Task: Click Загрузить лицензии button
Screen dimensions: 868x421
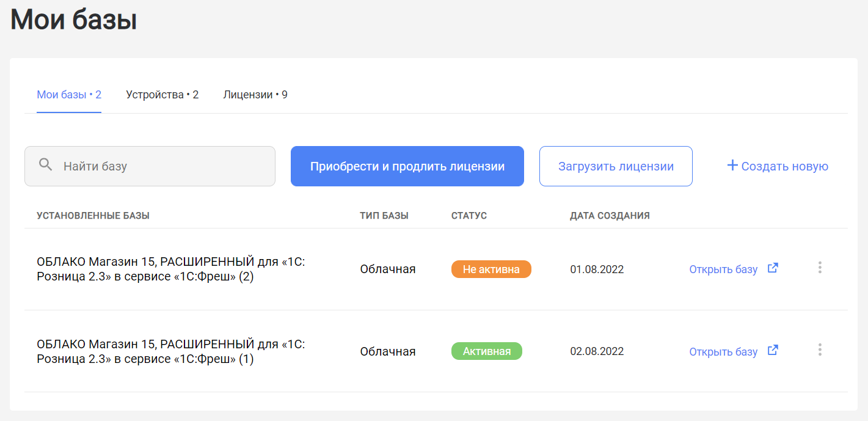Action: 616,166
